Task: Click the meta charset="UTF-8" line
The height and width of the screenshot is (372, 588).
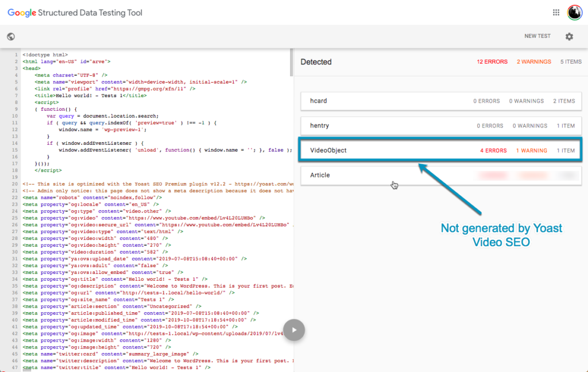Action: point(71,75)
